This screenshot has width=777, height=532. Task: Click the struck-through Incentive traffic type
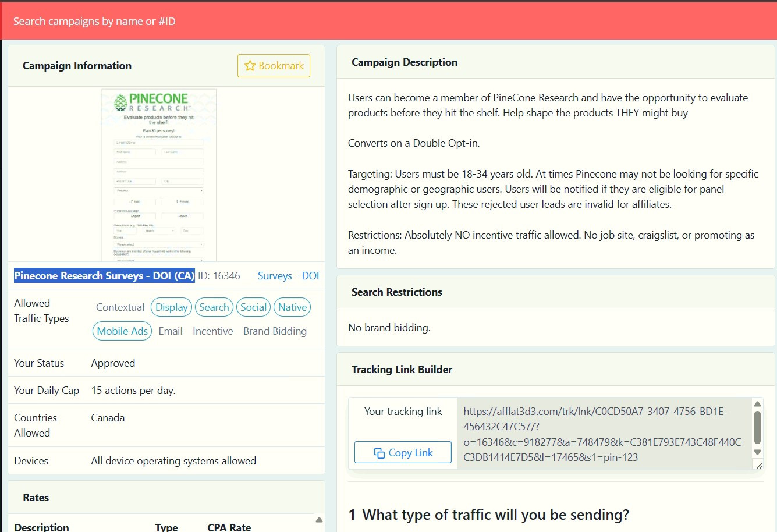coord(213,331)
